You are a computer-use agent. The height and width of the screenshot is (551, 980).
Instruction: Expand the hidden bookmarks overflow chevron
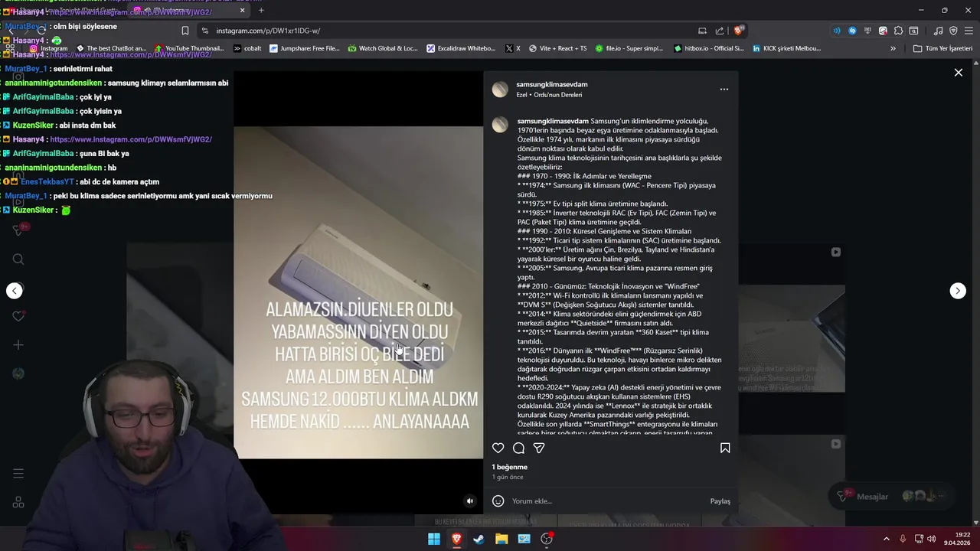(x=893, y=48)
